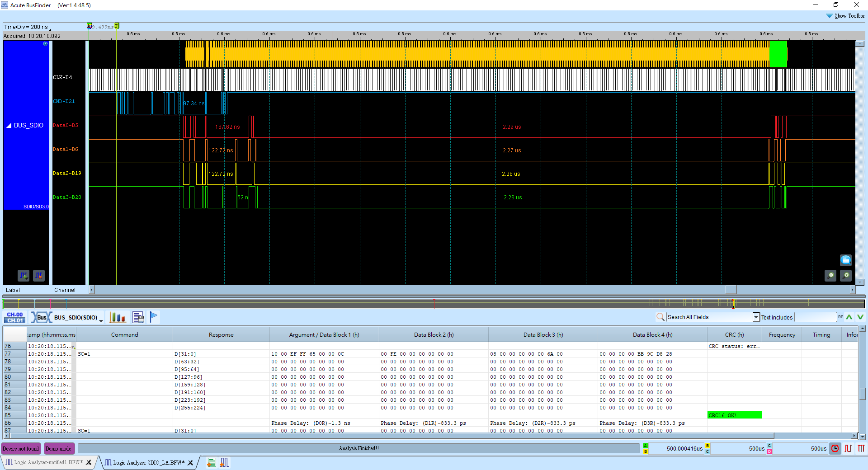This screenshot has height=470, width=868.
Task: Click the horizontal waveform scrollbar thumb
Action: 731,290
